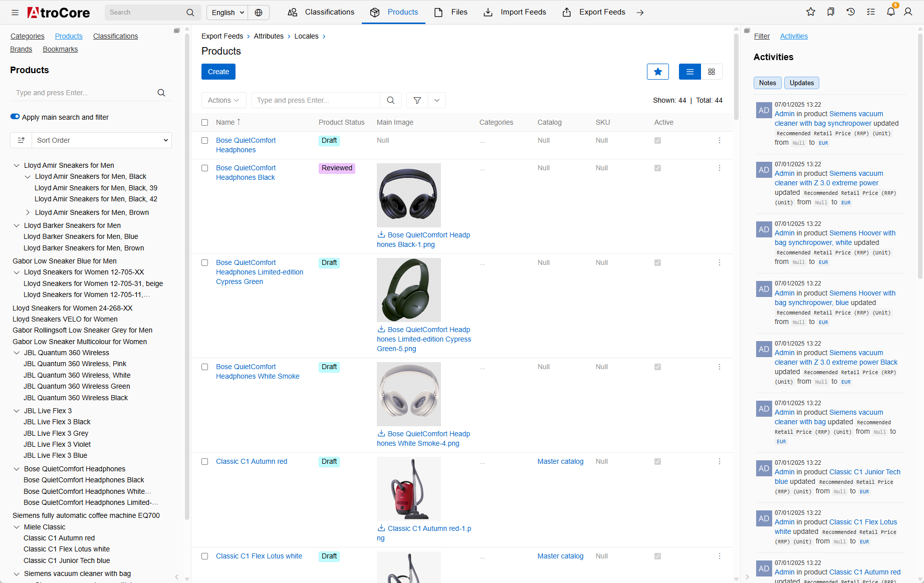The image size is (924, 583).
Task: Collapse Miele Classic tree node
Action: 17,527
